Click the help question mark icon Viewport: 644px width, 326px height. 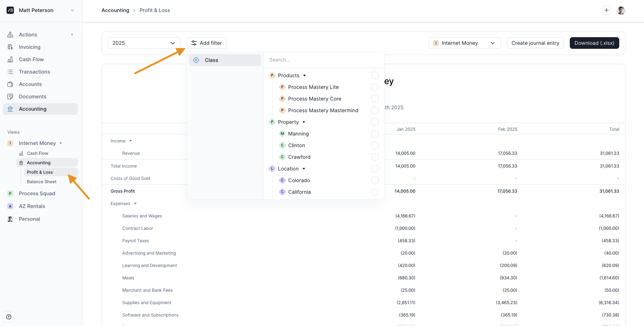[9, 317]
